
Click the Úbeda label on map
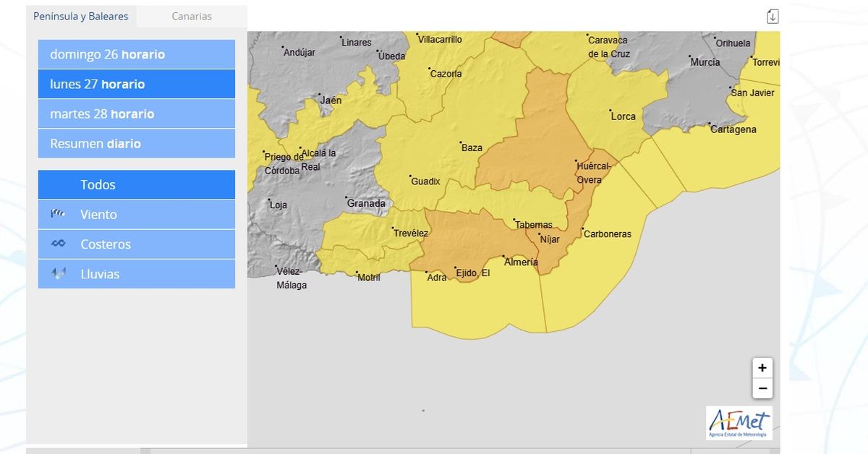point(392,56)
